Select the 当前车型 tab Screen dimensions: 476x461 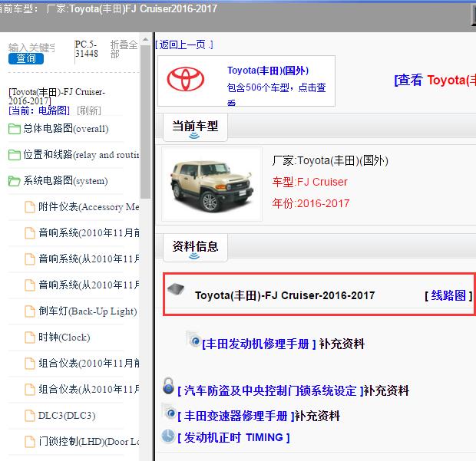195,127
